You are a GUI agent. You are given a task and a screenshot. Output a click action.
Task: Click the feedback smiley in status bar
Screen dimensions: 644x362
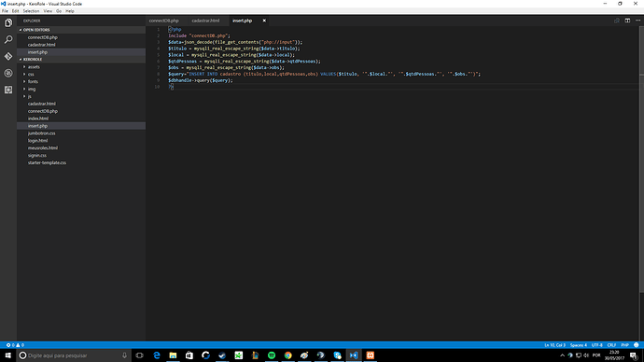click(637, 345)
